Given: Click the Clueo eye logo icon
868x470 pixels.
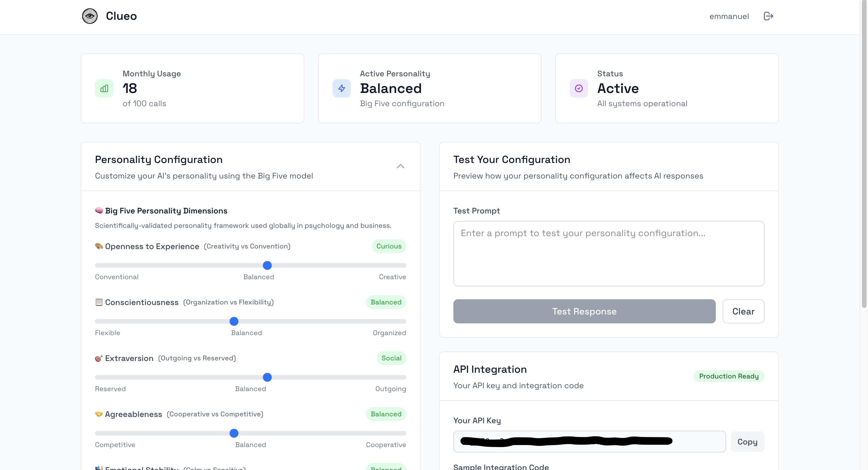Looking at the screenshot, I should click(90, 16).
